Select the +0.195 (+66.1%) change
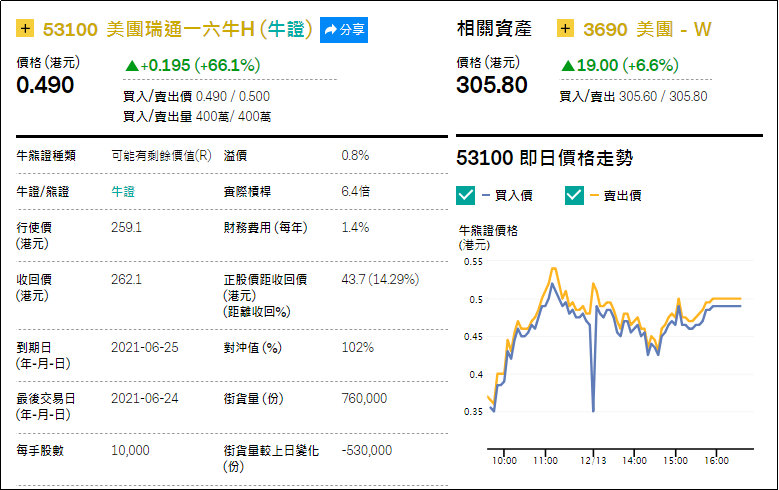Image resolution: width=779 pixels, height=490 pixels. 192,65
